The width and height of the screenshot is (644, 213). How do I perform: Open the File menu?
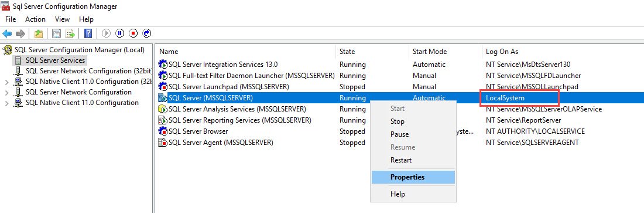coord(11,19)
